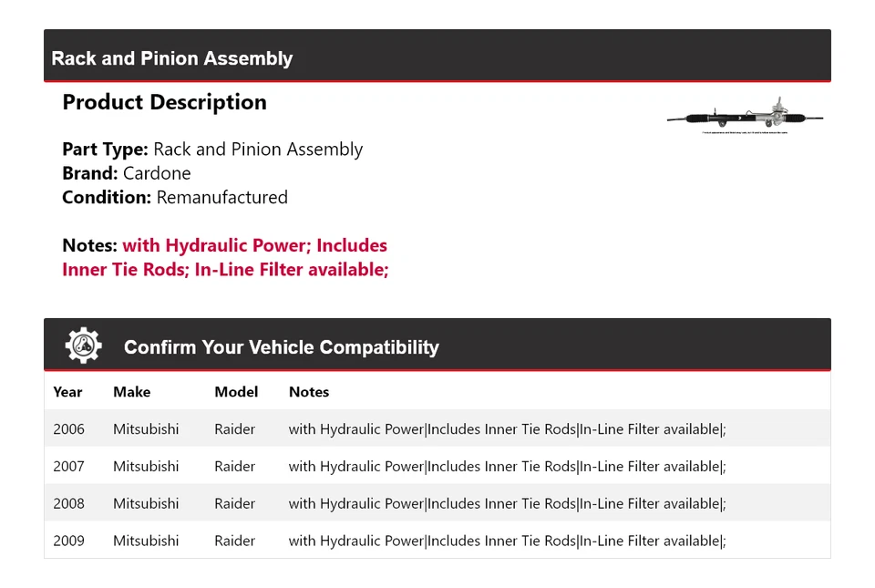
Task: Click the Year column header
Action: click(x=67, y=392)
